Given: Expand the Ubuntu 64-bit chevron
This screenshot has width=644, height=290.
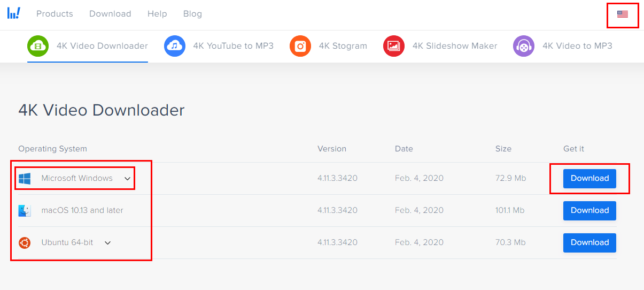Looking at the screenshot, I should coord(107,243).
